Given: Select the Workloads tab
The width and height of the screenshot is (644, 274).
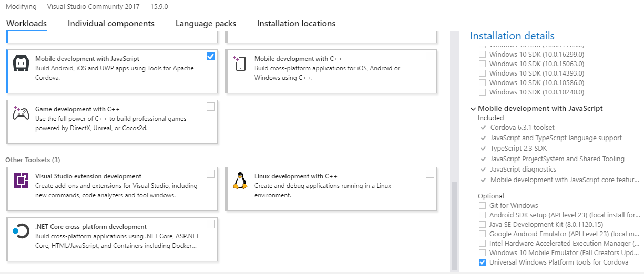Looking at the screenshot, I should pyautogui.click(x=26, y=24).
